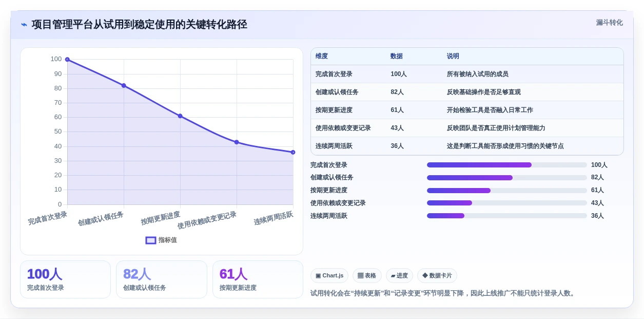Image resolution: width=644 pixels, height=319 pixels.
Task: Click description 反映基础操作是否足够直观
Action: tap(484, 92)
